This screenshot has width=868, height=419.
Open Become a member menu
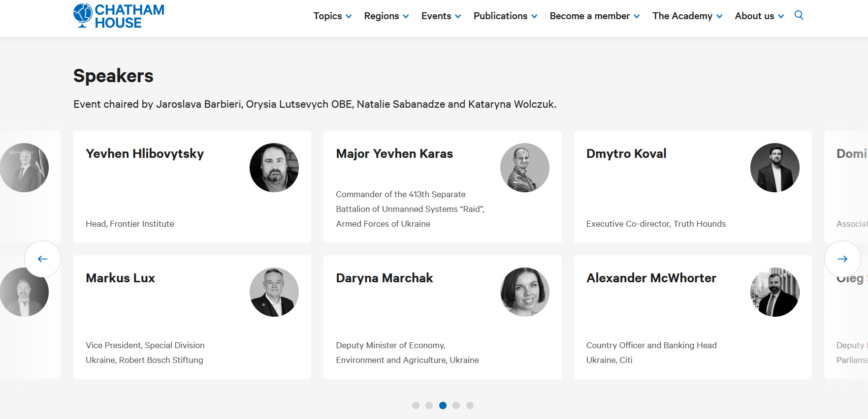[594, 16]
